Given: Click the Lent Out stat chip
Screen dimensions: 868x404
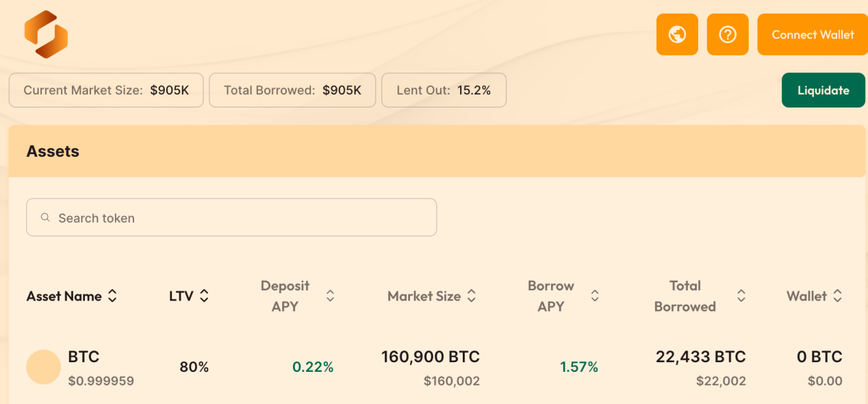Looking at the screenshot, I should tap(444, 90).
